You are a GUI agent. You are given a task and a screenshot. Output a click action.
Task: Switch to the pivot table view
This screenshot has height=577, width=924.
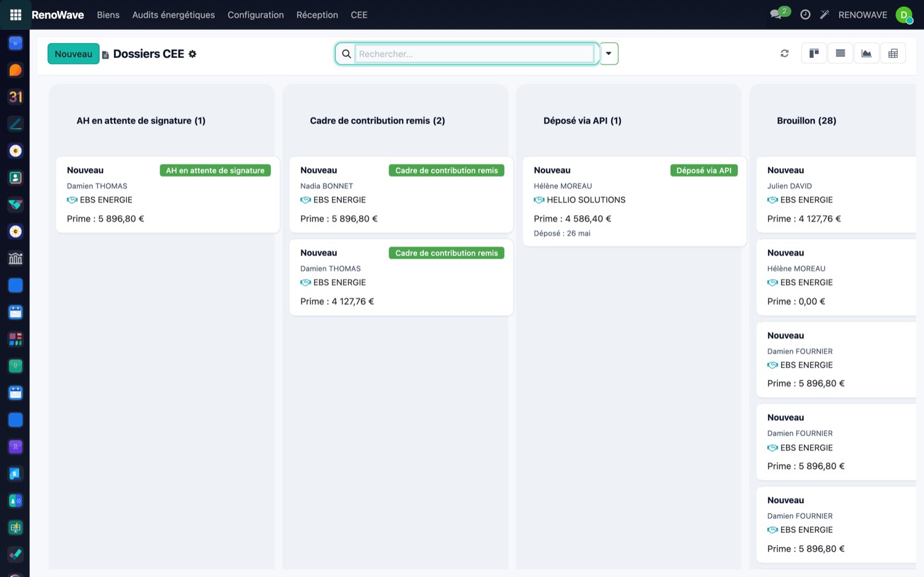pyautogui.click(x=893, y=54)
